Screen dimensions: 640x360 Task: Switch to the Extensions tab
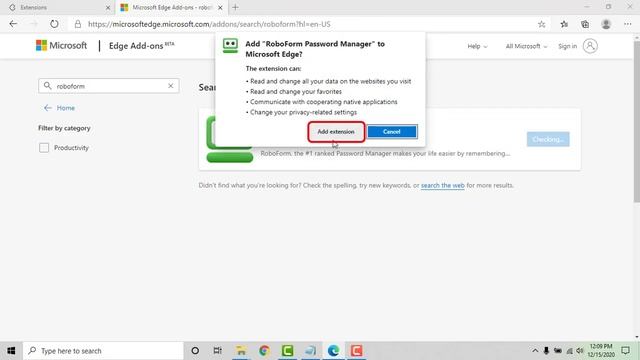point(57,7)
